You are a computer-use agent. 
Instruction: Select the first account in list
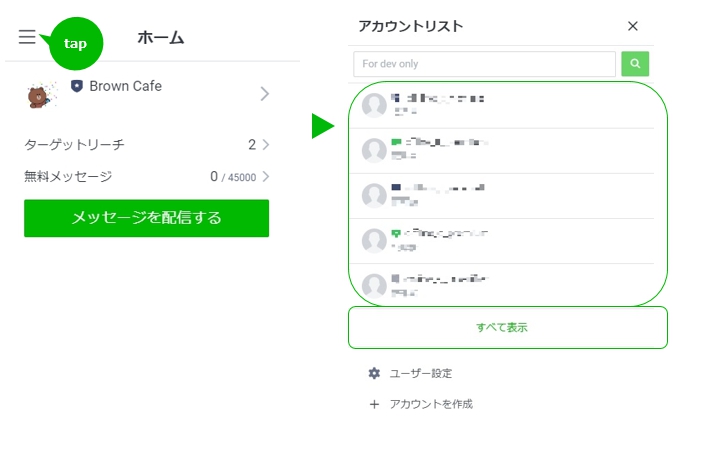pyautogui.click(x=502, y=105)
